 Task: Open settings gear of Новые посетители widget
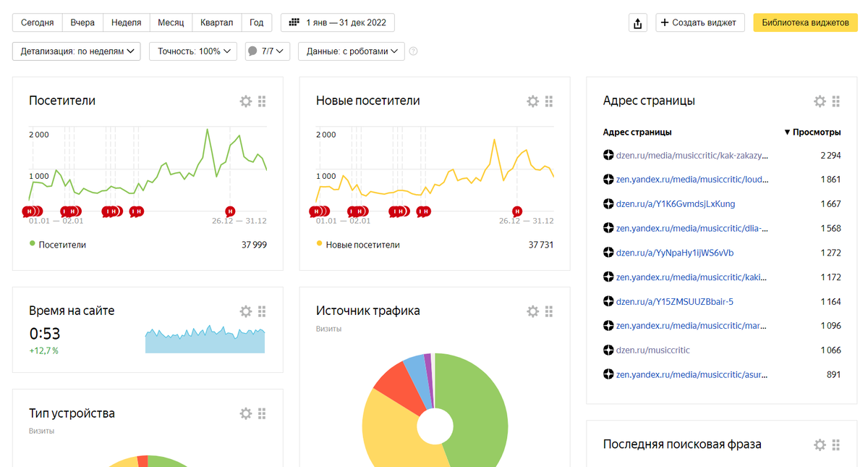tap(533, 101)
